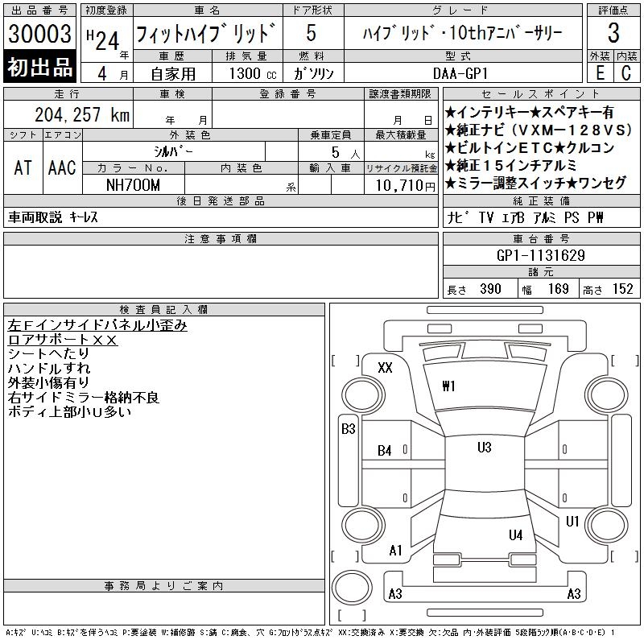
Task: Click length value 390
Action: coord(490,289)
